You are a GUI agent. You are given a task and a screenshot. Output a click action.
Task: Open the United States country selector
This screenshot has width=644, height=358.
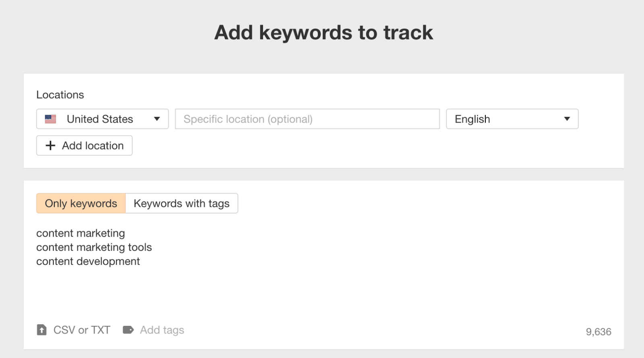pos(102,119)
